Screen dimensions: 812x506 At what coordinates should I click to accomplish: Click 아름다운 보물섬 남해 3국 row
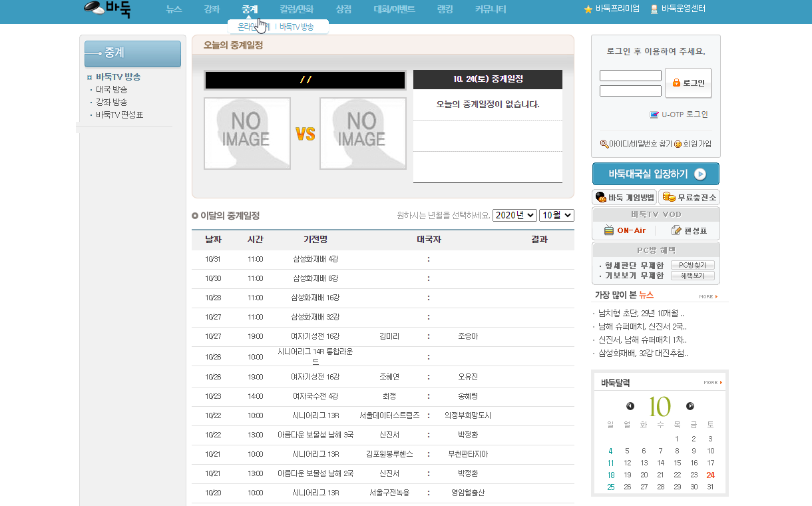click(383, 435)
